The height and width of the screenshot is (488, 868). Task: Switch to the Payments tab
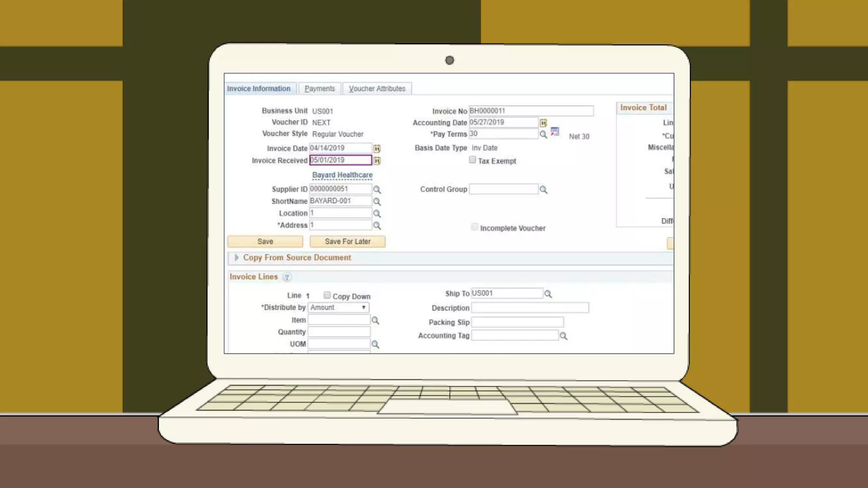click(x=320, y=89)
